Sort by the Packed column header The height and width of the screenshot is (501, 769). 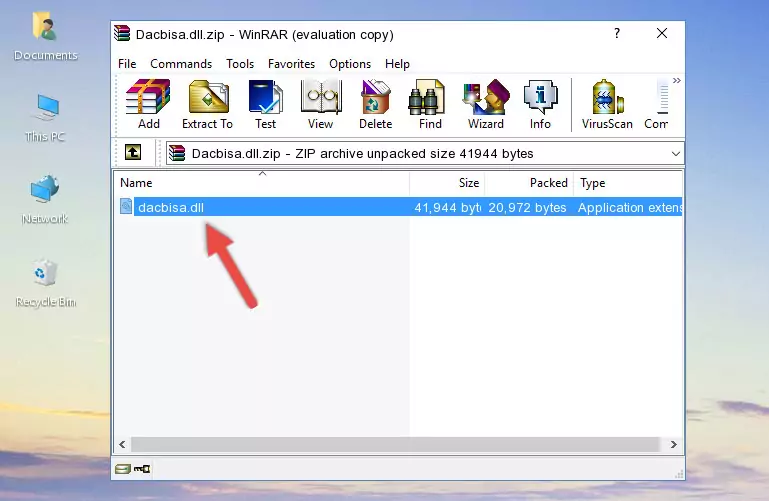529,183
